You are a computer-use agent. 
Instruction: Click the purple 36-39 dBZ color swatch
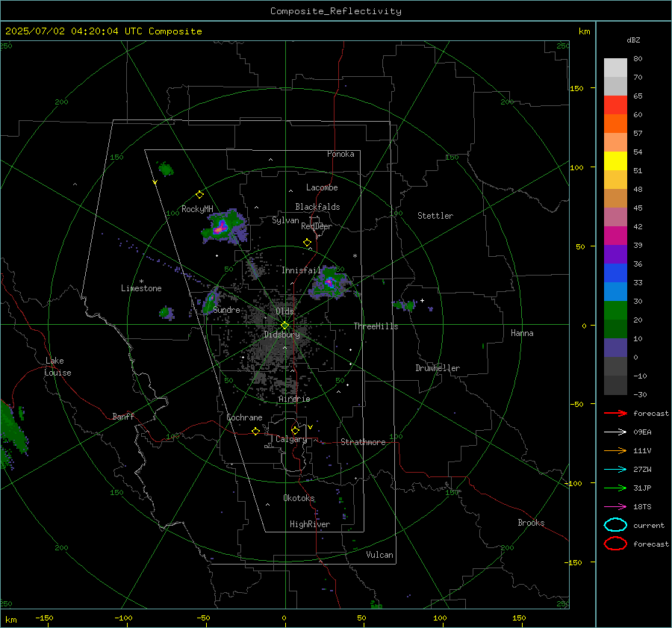click(615, 254)
